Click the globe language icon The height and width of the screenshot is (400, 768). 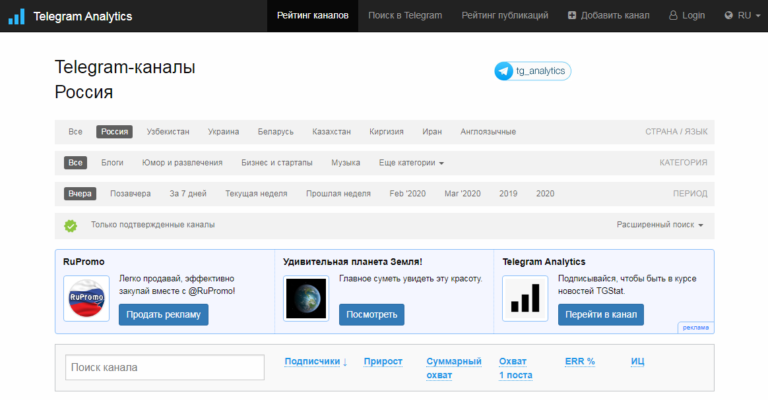[x=729, y=16]
